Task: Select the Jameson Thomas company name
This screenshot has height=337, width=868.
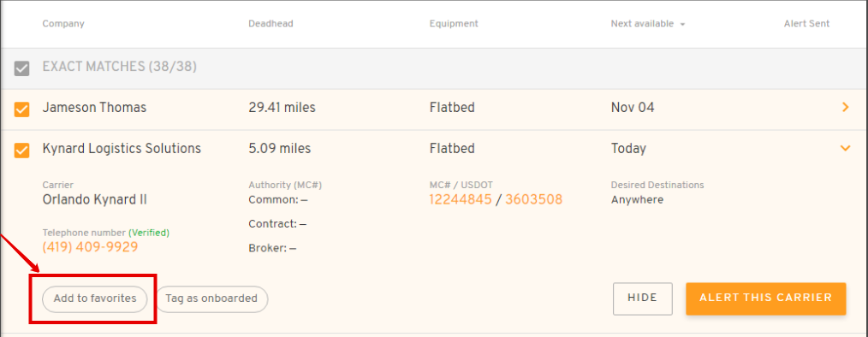Action: (94, 108)
